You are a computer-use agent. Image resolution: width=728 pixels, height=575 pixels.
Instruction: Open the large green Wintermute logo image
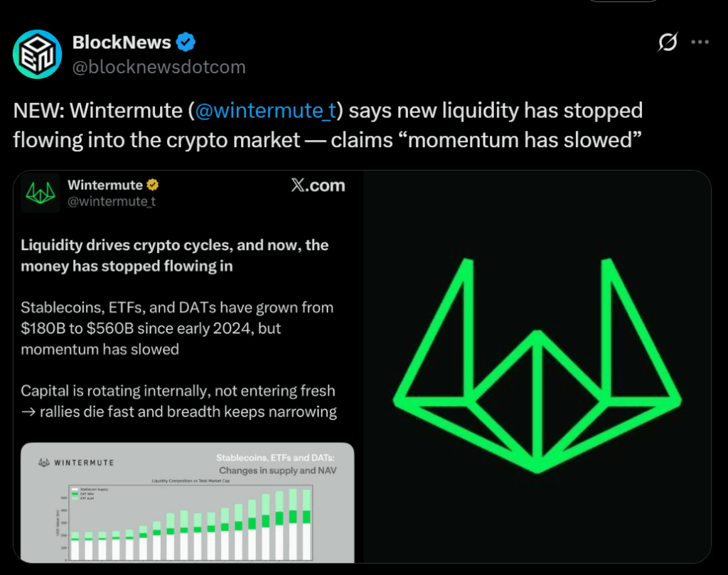[537, 365]
